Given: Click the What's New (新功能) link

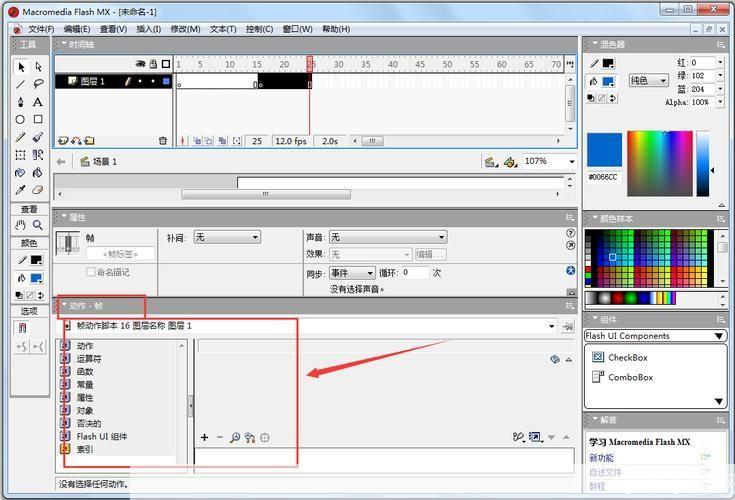Looking at the screenshot, I should point(601,458).
